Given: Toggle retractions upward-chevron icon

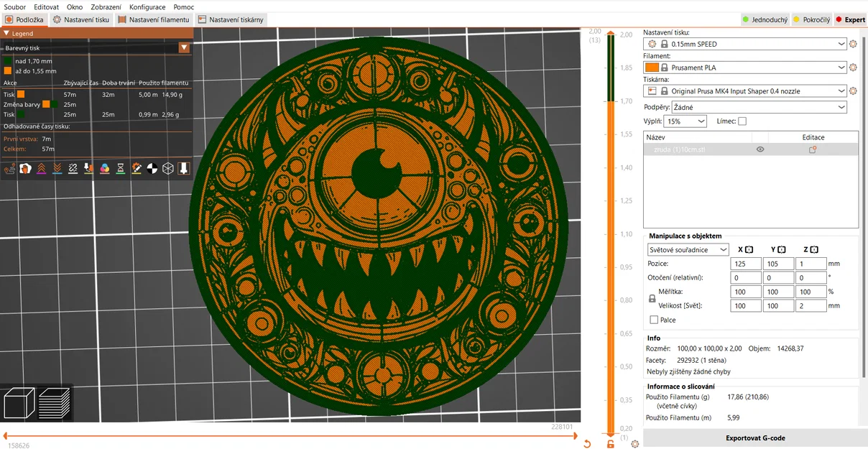Looking at the screenshot, I should (x=41, y=168).
